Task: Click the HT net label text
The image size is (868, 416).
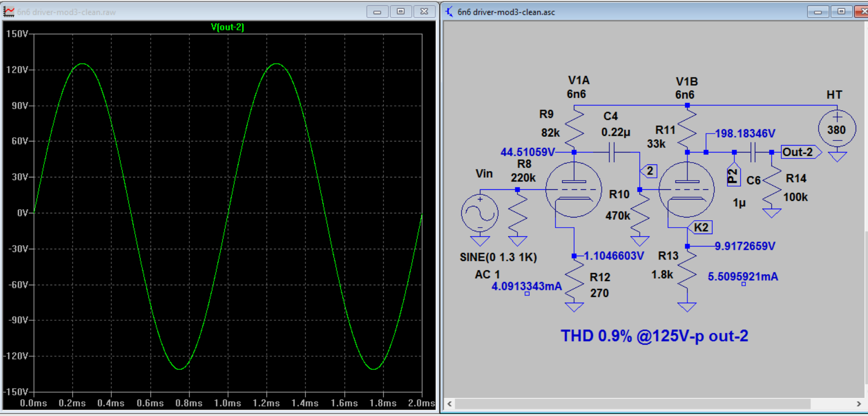Action: point(834,95)
